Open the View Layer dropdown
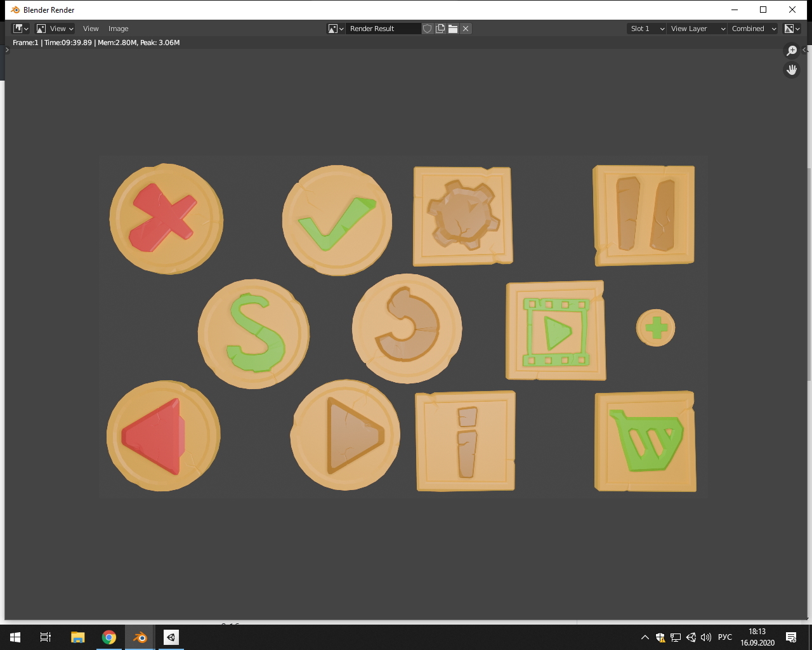The image size is (812, 650). tap(697, 29)
